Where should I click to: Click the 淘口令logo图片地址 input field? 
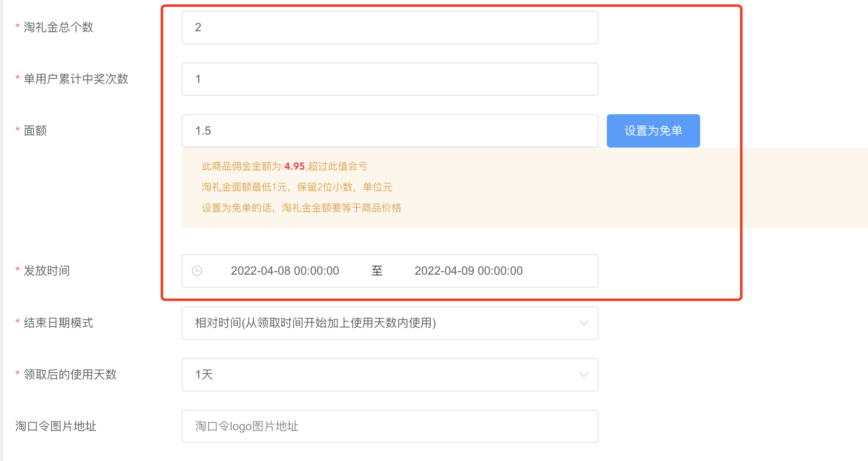(389, 426)
